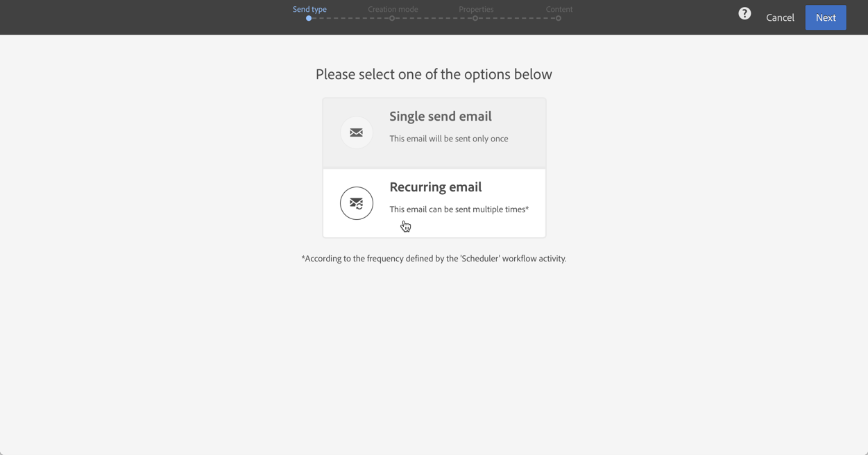Image resolution: width=868 pixels, height=455 pixels.
Task: Click the Recurring email envelope icon
Action: click(x=357, y=203)
